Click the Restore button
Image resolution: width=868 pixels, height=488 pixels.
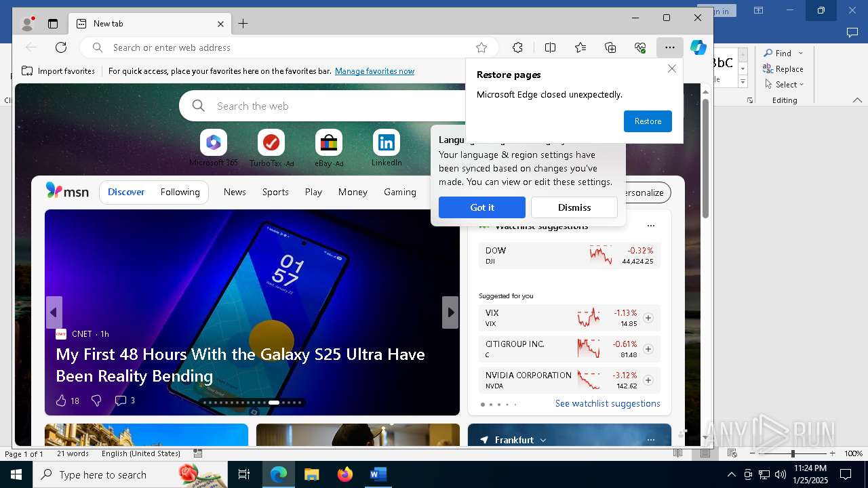point(648,121)
